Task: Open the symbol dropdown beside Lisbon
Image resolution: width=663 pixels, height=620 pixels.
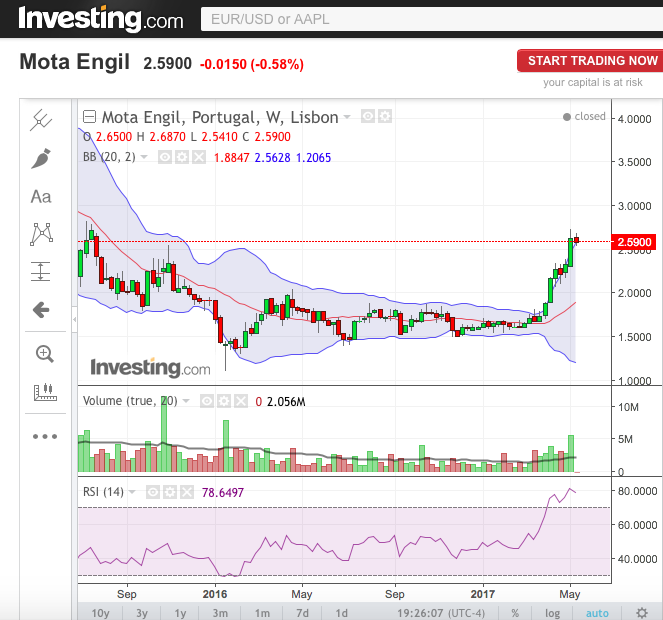Action: [347, 117]
